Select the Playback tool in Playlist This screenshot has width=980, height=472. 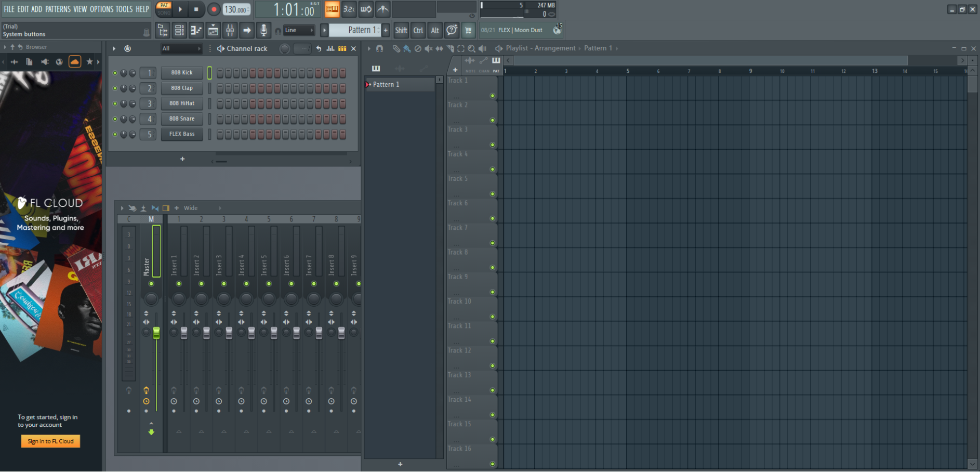pyautogui.click(x=483, y=48)
